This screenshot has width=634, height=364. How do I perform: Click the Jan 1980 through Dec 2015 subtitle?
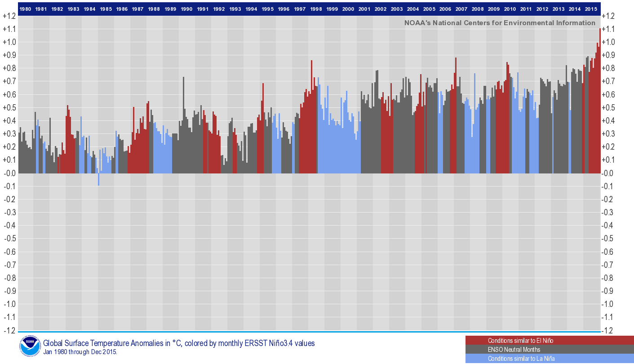click(x=80, y=352)
